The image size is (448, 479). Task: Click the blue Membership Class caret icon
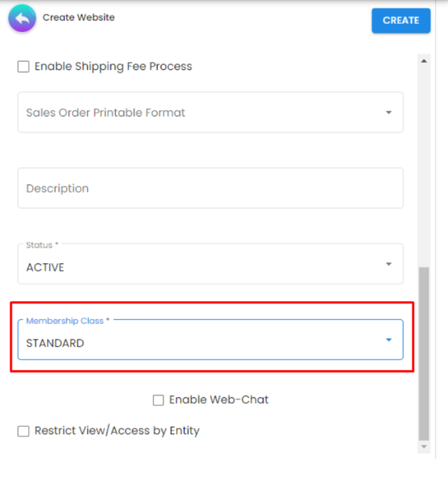click(388, 340)
